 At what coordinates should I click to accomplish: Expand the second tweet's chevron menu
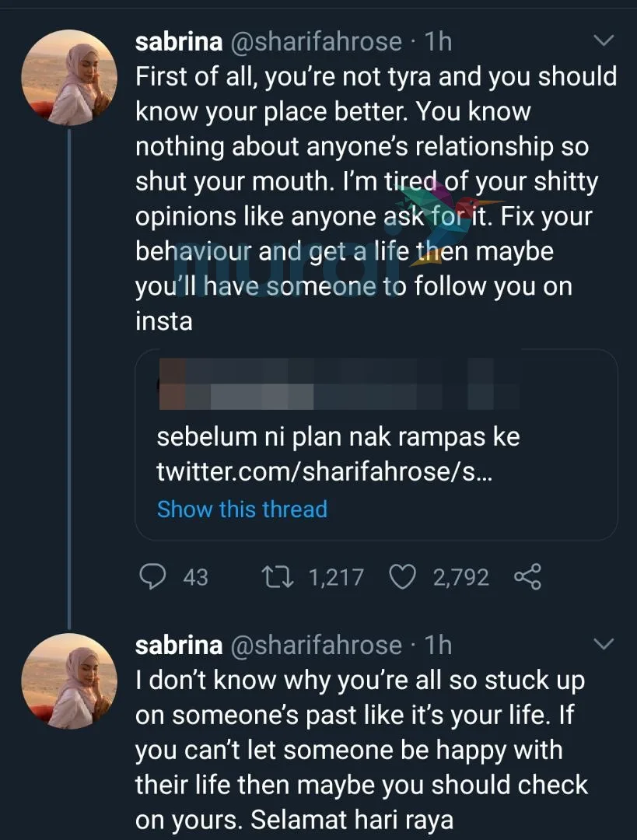pyautogui.click(x=604, y=644)
